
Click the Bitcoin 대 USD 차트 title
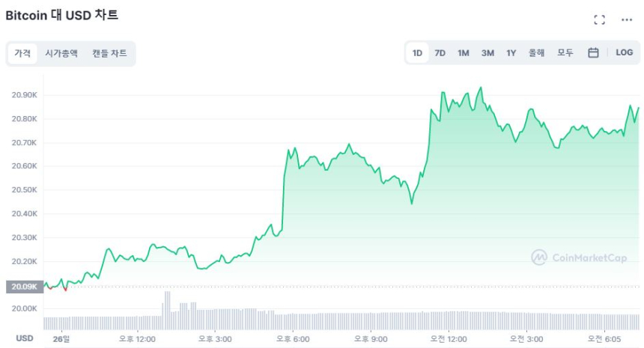tap(62, 15)
